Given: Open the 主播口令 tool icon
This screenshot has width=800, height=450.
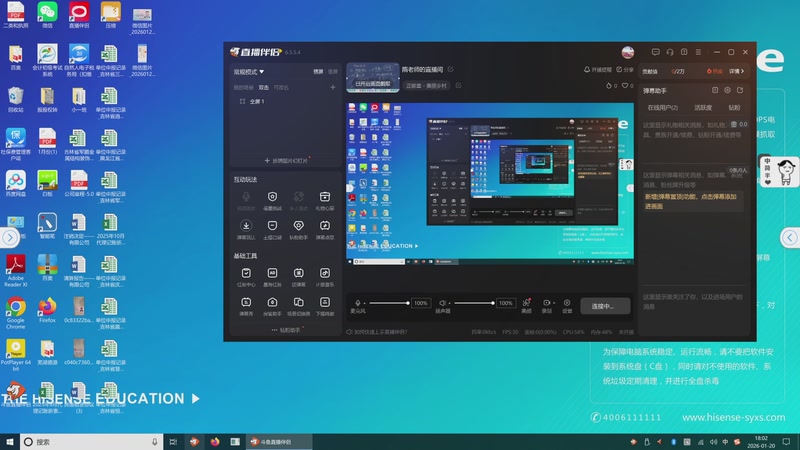Looking at the screenshot, I should pyautogui.click(x=272, y=226).
